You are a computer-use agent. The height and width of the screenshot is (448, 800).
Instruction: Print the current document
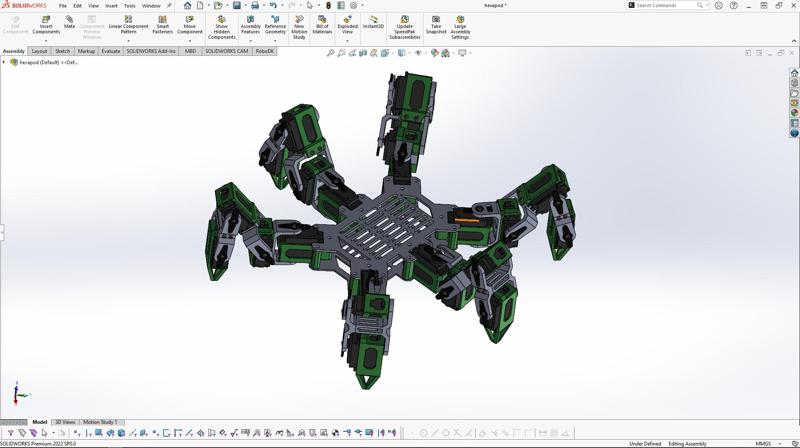(255, 6)
